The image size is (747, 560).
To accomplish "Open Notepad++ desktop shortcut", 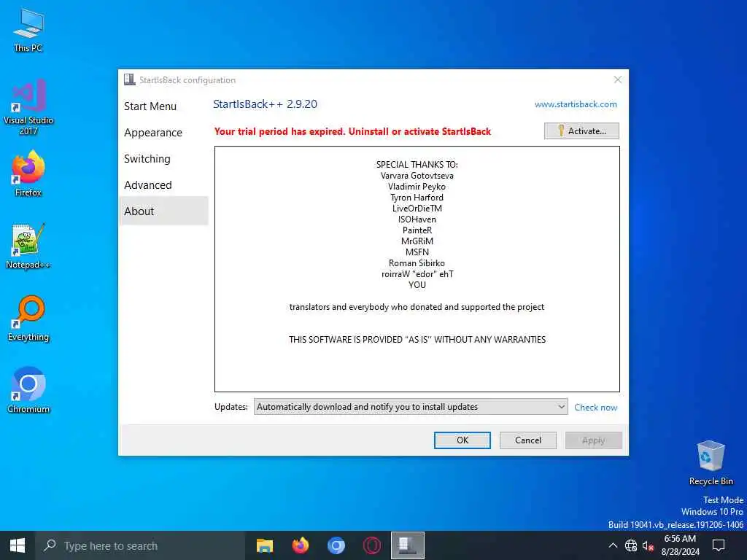I will coord(28,246).
